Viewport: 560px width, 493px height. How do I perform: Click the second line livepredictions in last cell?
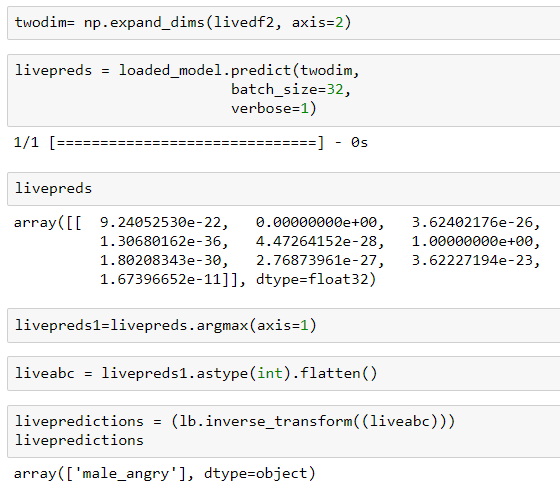pos(79,440)
